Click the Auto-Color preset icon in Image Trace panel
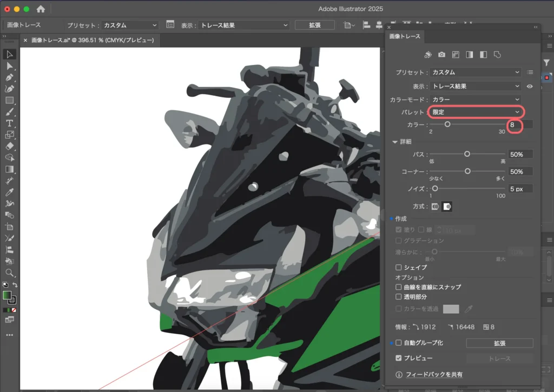This screenshot has height=392, width=554. (x=428, y=55)
